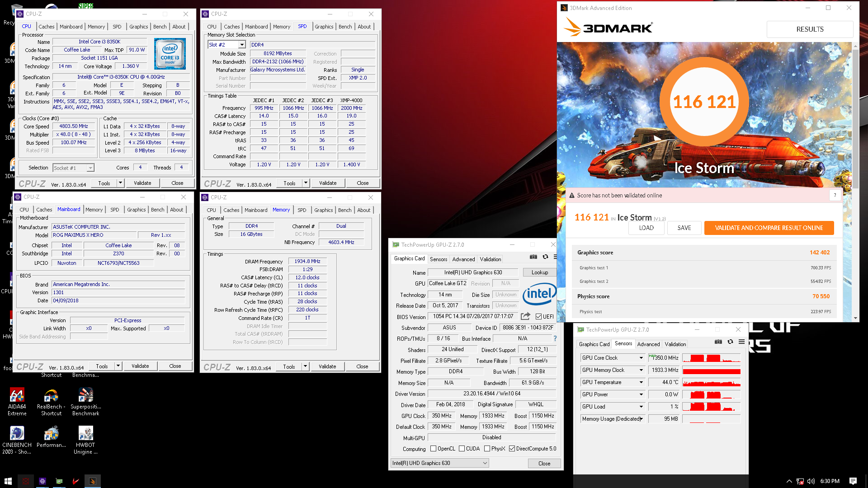Click the scroll down arrow in 3DMark results

click(x=855, y=318)
